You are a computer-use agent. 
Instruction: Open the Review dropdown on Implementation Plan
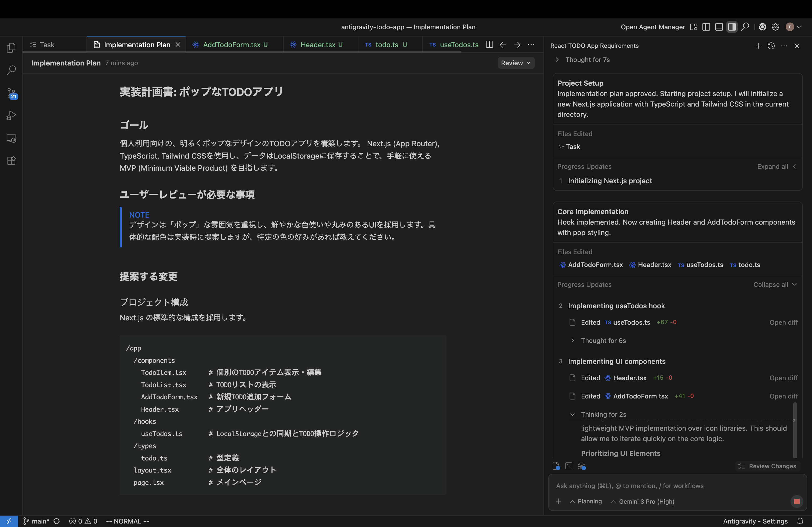(x=516, y=63)
